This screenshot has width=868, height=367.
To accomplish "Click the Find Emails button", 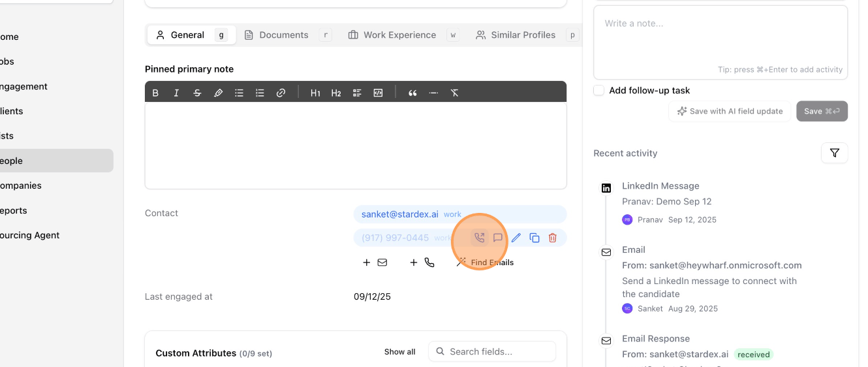I will coord(486,263).
